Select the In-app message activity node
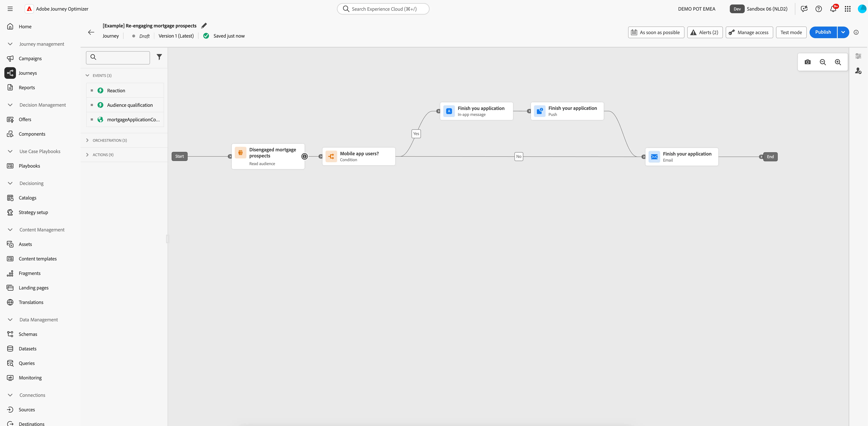The height and width of the screenshot is (426, 868). (476, 111)
